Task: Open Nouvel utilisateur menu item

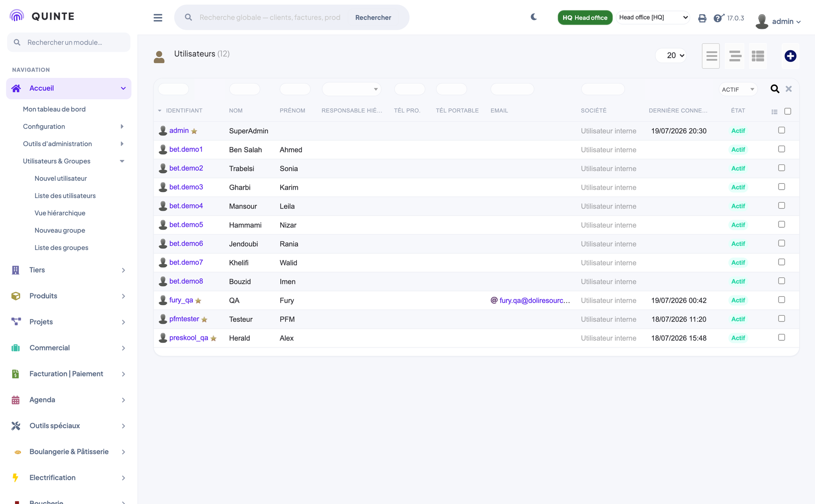Action: pos(61,178)
